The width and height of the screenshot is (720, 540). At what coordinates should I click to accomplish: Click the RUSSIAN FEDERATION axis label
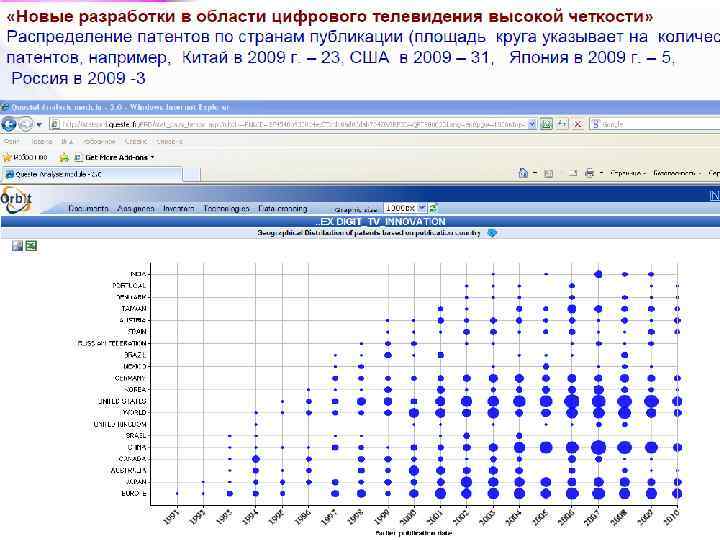[x=112, y=343]
